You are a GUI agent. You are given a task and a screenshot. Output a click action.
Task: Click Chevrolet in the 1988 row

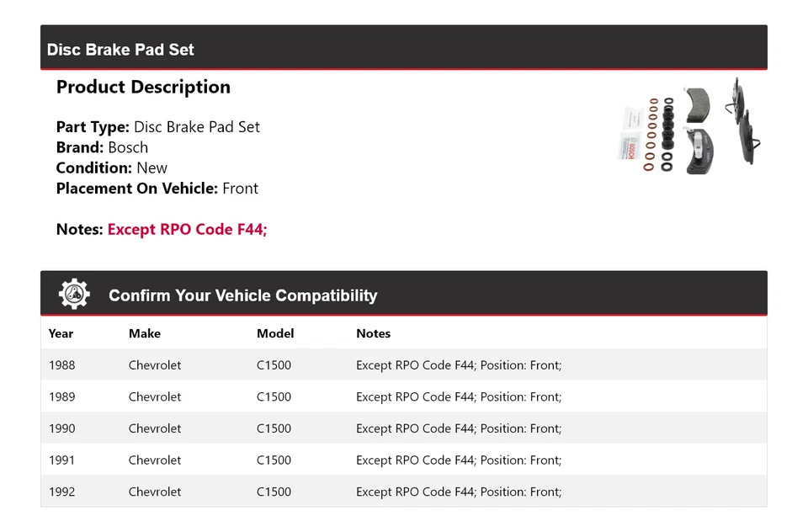[155, 365]
